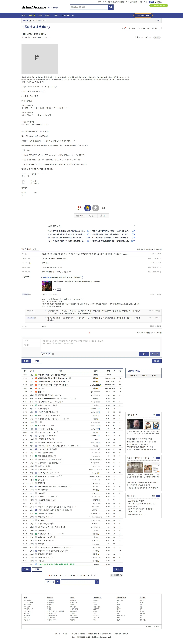Click the 공유 share button
Image resolution: width=183 pixels, height=644 pixels.
click(92, 216)
